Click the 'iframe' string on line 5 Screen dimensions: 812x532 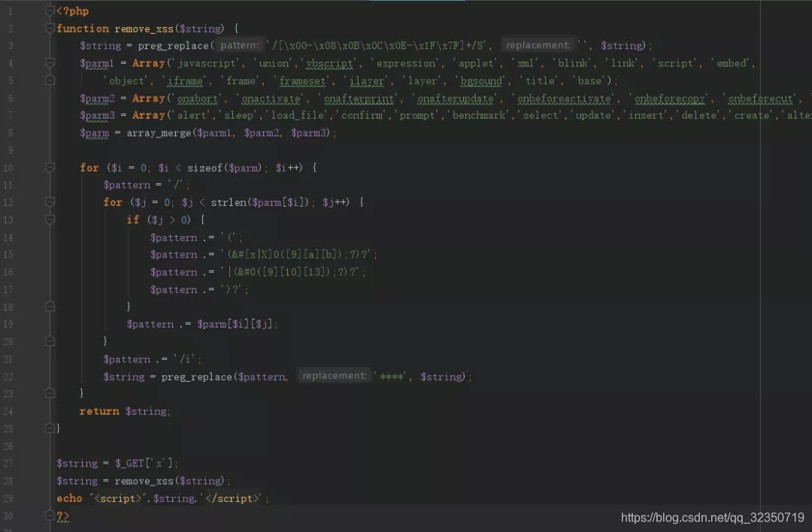[185, 80]
